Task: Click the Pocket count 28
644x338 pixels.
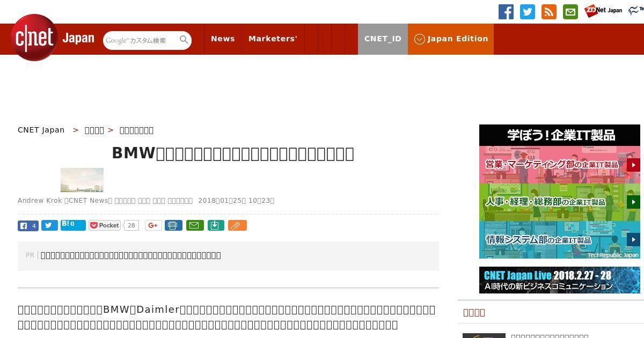Action: (x=131, y=226)
